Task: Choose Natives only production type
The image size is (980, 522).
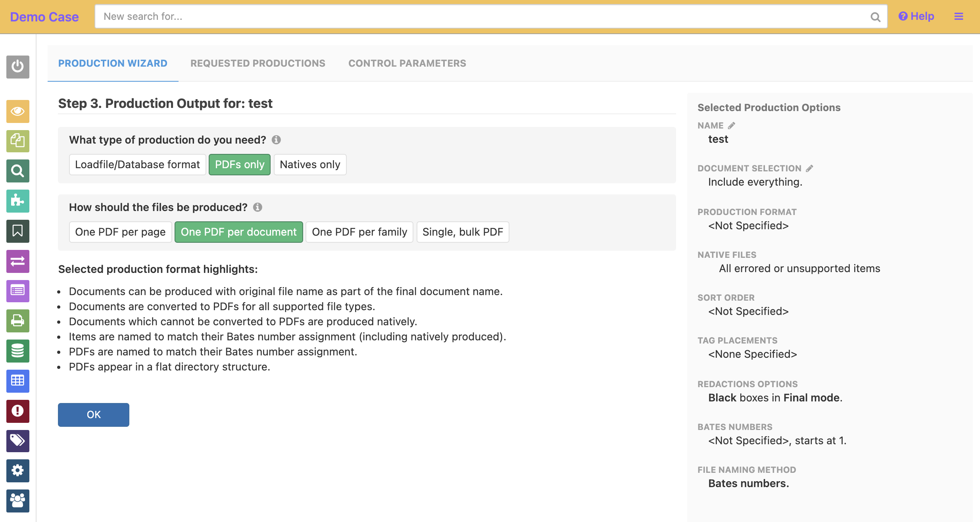Action: [x=310, y=165]
